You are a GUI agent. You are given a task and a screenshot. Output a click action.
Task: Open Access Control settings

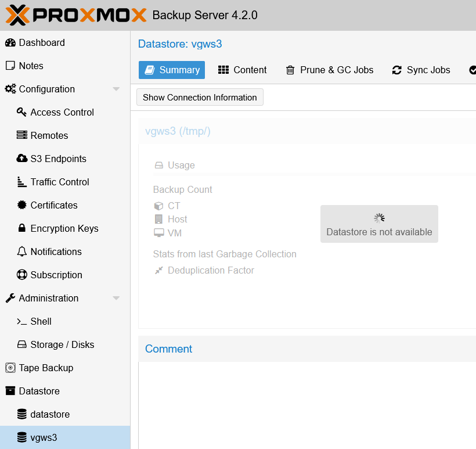(x=65, y=112)
